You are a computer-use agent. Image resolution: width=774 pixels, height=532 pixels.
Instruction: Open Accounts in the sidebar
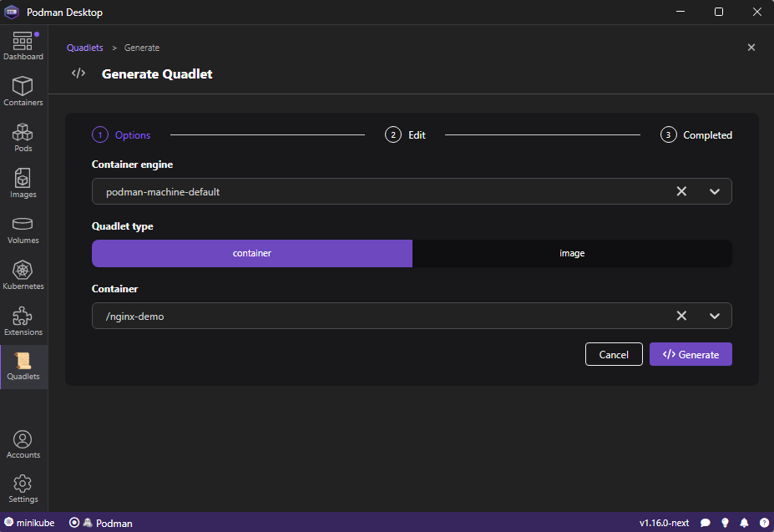coord(23,444)
